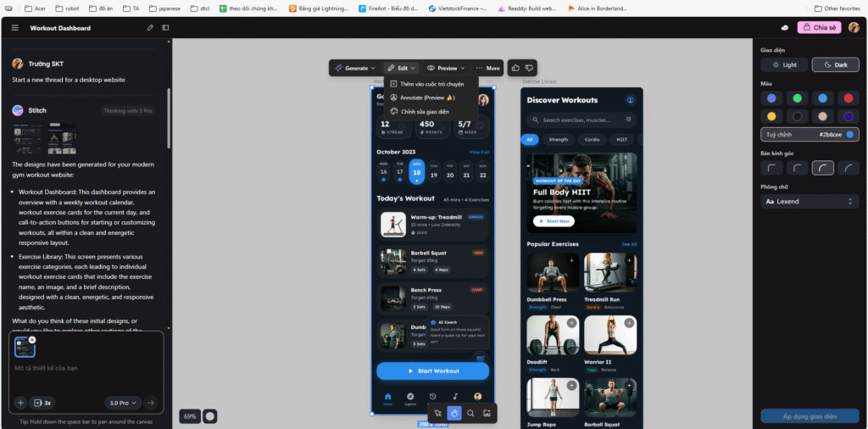Select 'Chỉnh sửa giao diện' menu item
The height and width of the screenshot is (429, 868).
[x=420, y=111]
